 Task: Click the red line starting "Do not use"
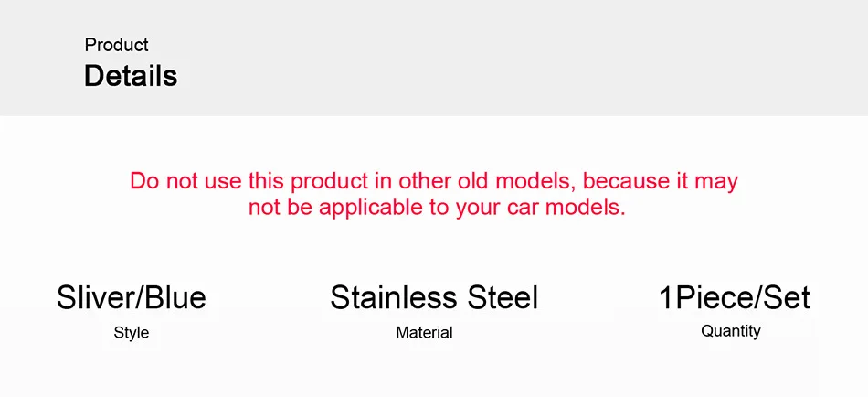[x=434, y=181]
